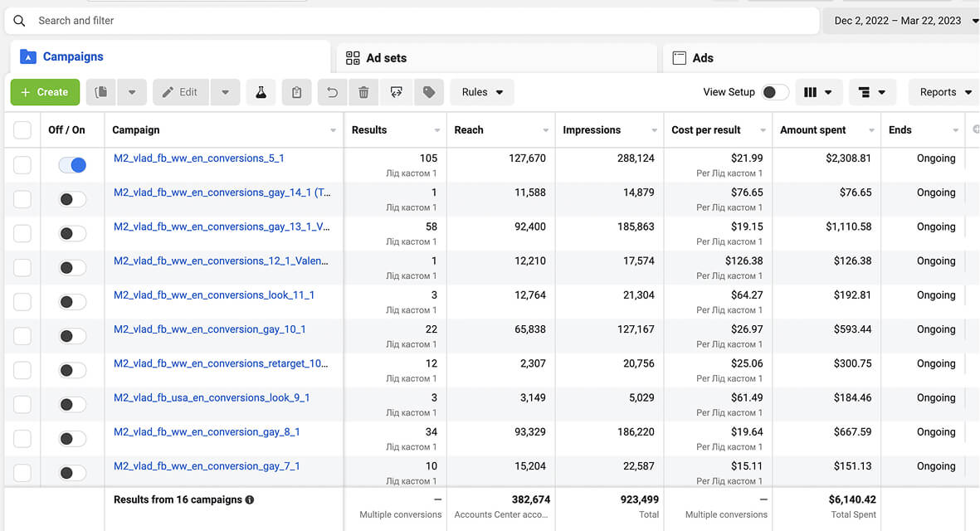Screen dimensions: 980x531
Task: Click the export share icon
Action: (x=397, y=92)
